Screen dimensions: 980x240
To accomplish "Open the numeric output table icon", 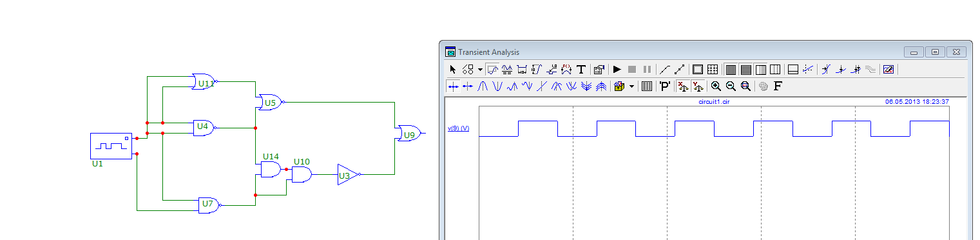I will point(647,86).
